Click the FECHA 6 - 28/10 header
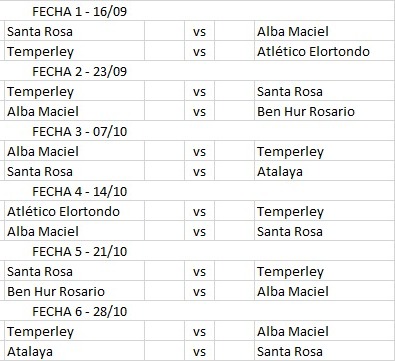Screen dimensions: 395x361 coord(79,311)
